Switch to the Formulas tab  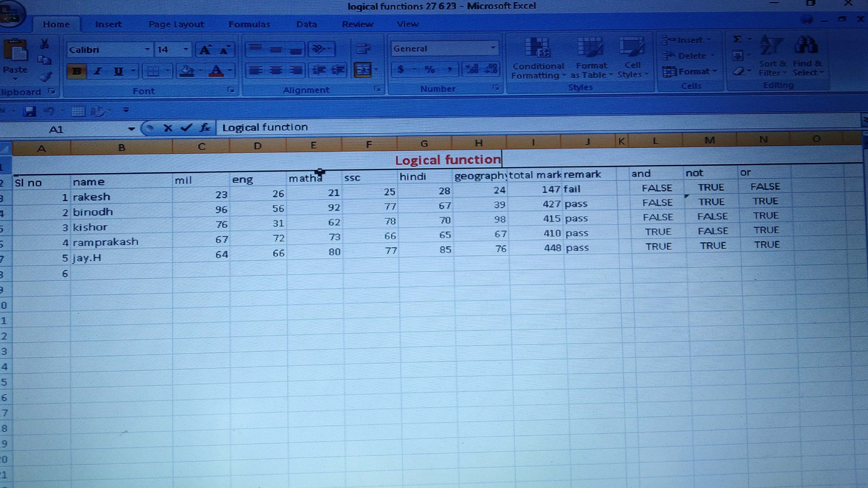click(x=249, y=24)
